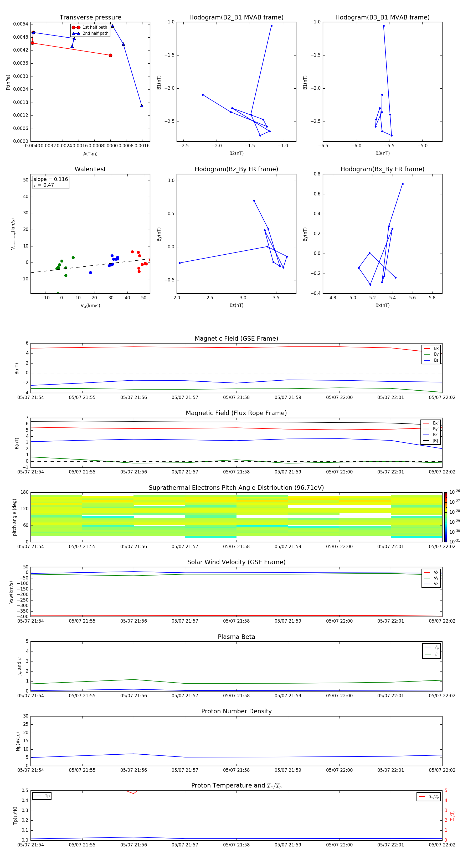Click the lowest blue triangle in Transverse pressure
473x868 pixels.
click(x=142, y=105)
